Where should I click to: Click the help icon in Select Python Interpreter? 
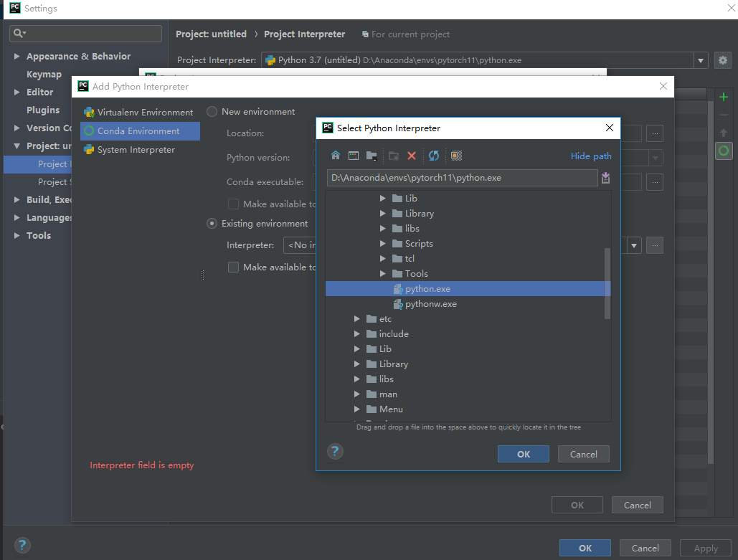335,452
